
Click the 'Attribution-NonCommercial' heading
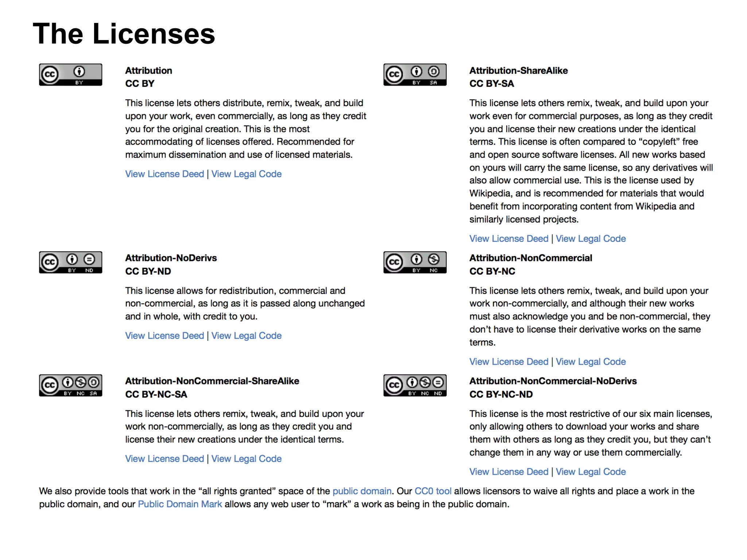(x=531, y=258)
